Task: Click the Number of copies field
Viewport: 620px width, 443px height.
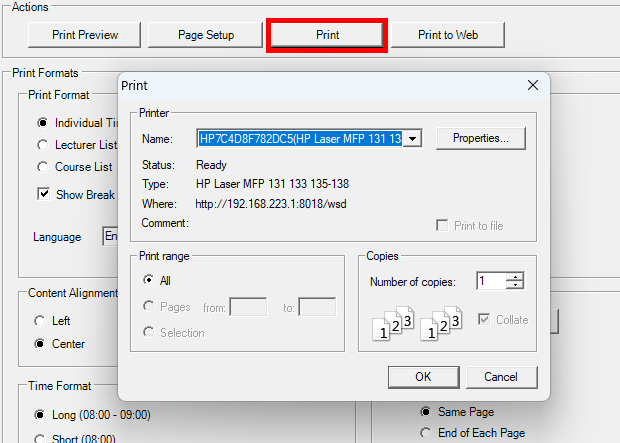Action: pos(491,281)
